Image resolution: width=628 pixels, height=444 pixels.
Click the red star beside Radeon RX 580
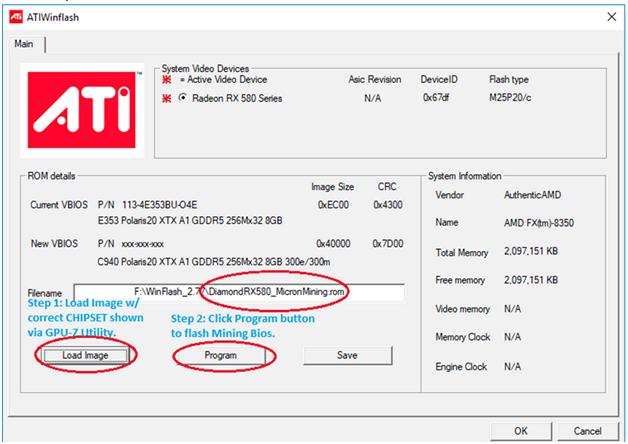click(167, 98)
